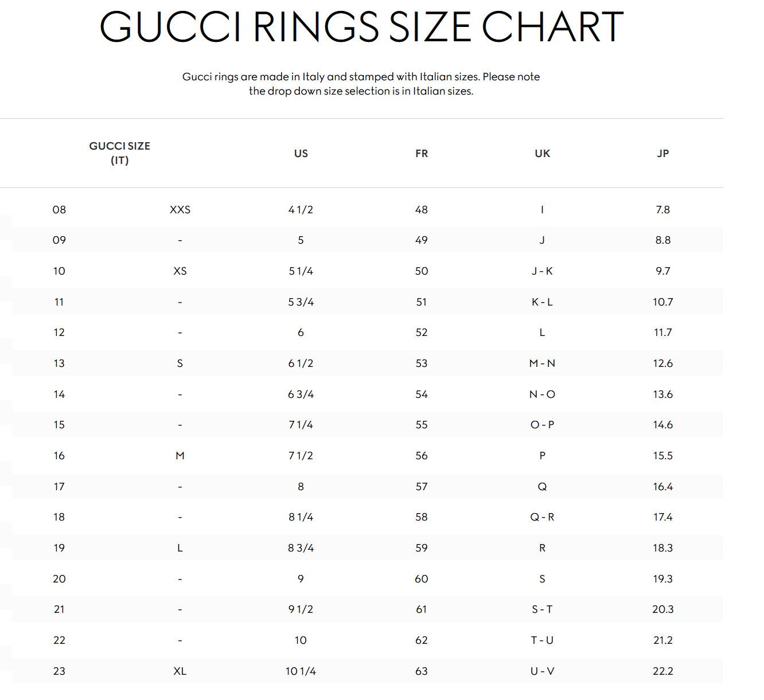Click US size 10 1/4 cell
Viewport: 764px width, 700px height.
click(301, 671)
